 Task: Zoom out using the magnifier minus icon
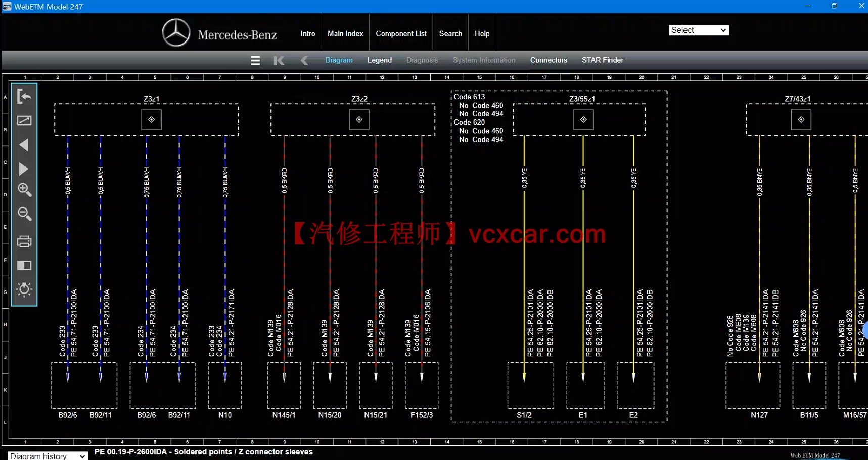click(x=24, y=214)
